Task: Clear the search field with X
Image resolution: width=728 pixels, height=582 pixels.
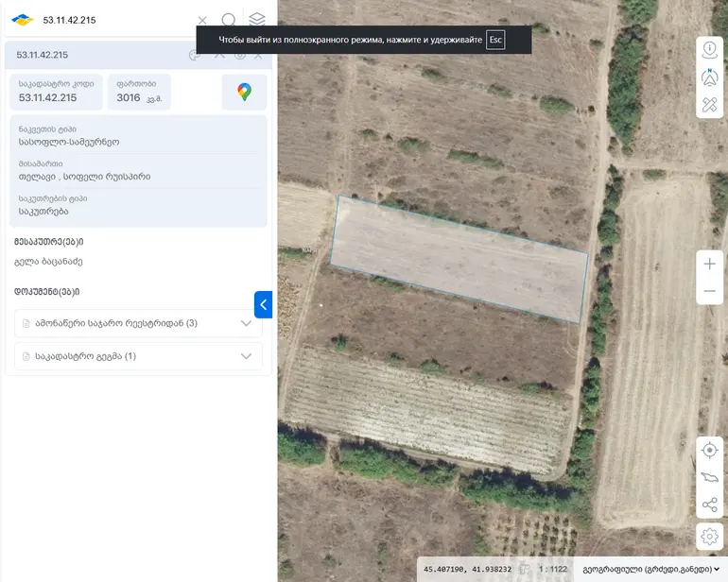Action: pos(202,21)
